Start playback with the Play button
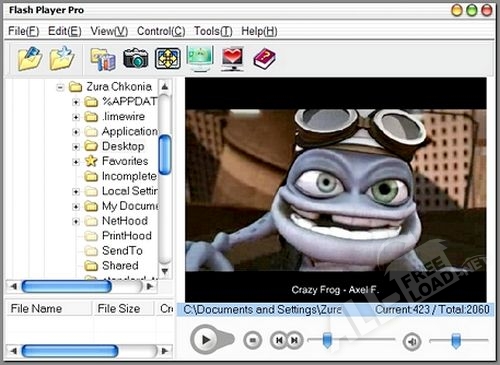Screen dimensions: 500x365 206,340
